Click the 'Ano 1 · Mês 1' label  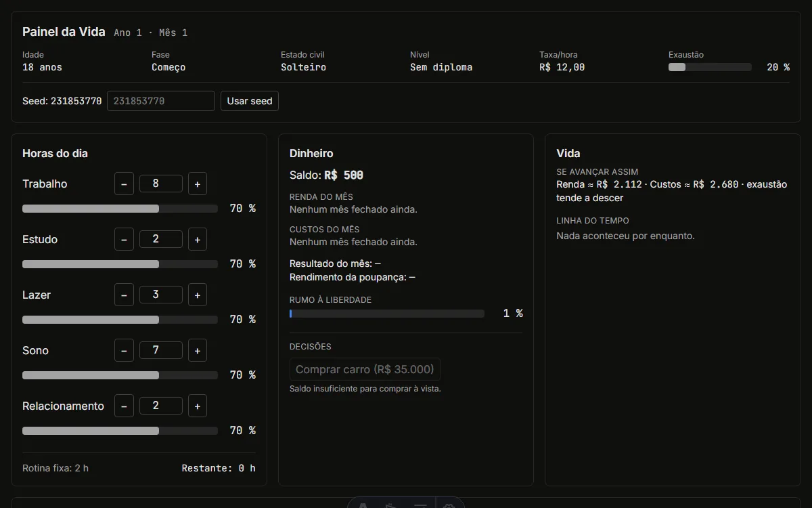point(151,33)
